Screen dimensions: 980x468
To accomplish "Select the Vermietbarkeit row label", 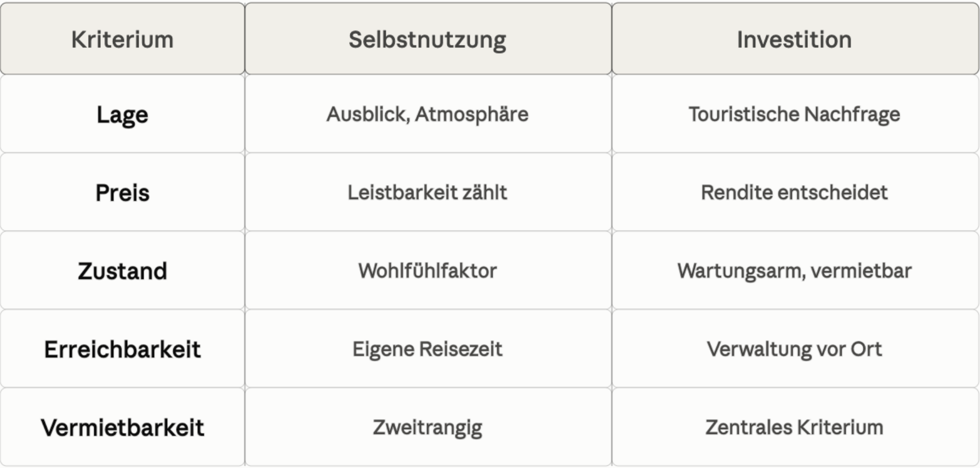I will (122, 427).
